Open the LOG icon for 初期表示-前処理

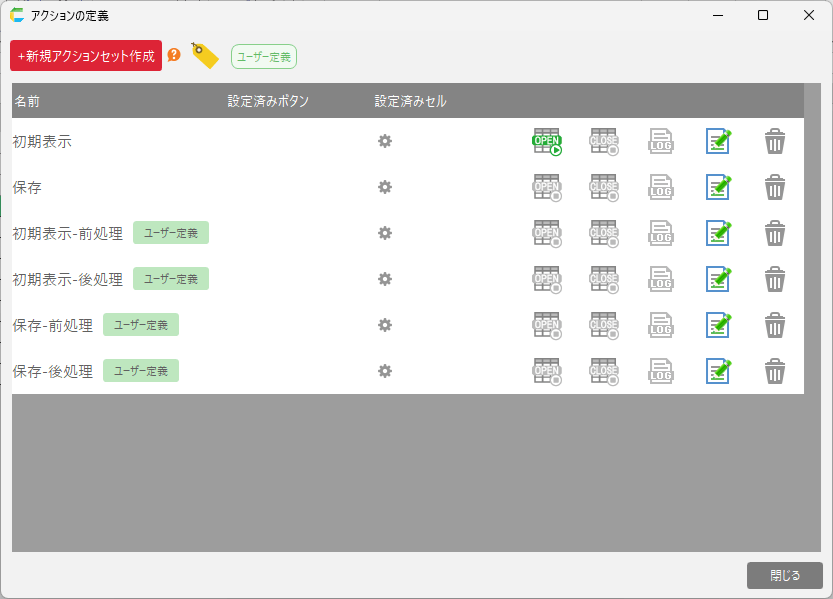coord(660,234)
